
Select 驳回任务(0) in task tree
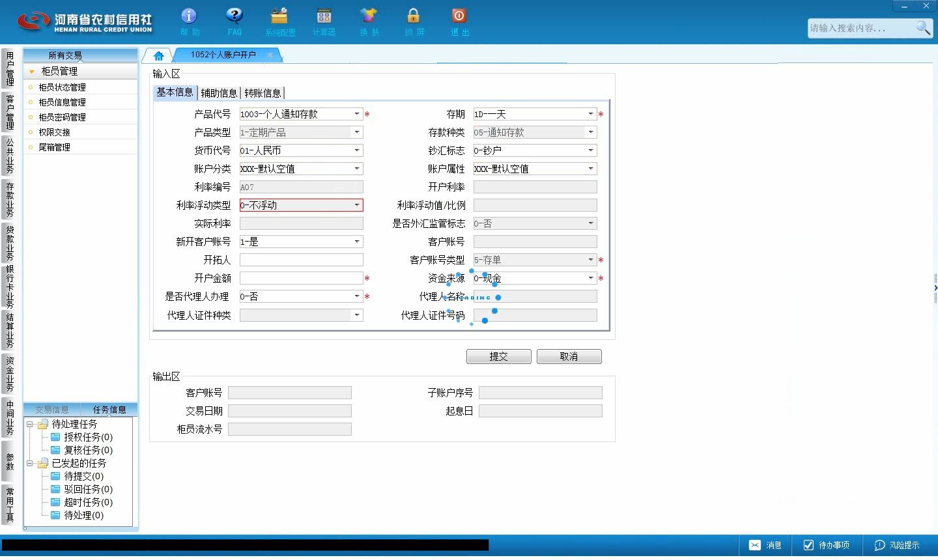click(x=88, y=489)
